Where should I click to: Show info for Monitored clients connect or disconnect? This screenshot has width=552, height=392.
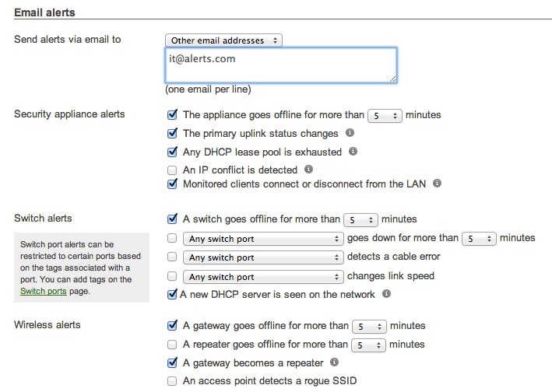click(x=437, y=184)
